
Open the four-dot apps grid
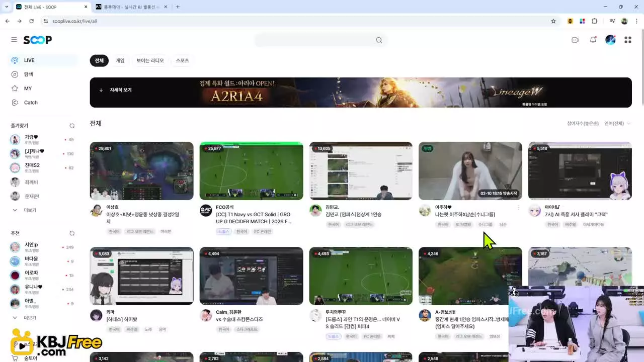(628, 40)
